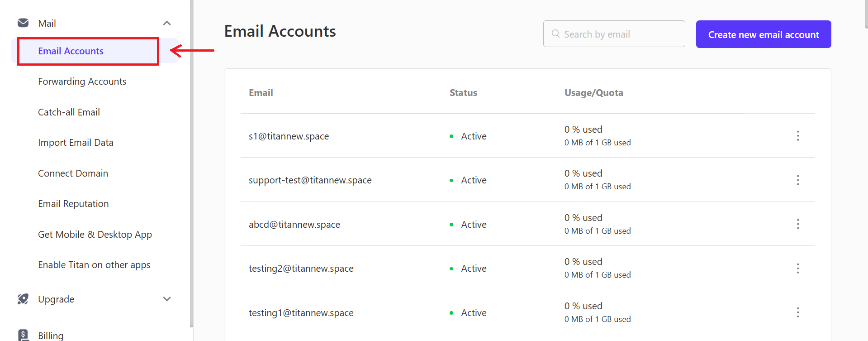868x341 pixels.
Task: Click Create new email account button
Action: tap(764, 34)
